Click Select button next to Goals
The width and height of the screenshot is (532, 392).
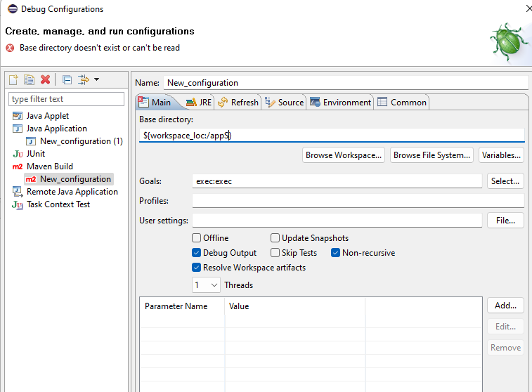click(505, 181)
